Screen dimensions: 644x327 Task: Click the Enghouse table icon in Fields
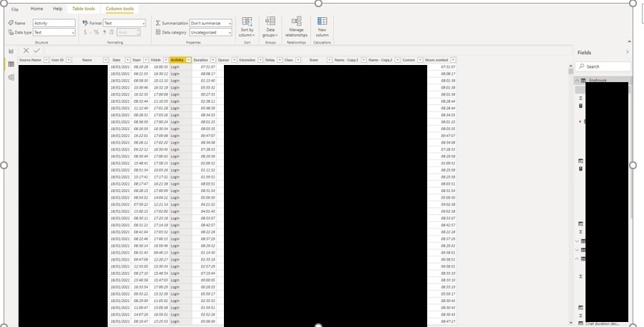pyautogui.click(x=583, y=80)
